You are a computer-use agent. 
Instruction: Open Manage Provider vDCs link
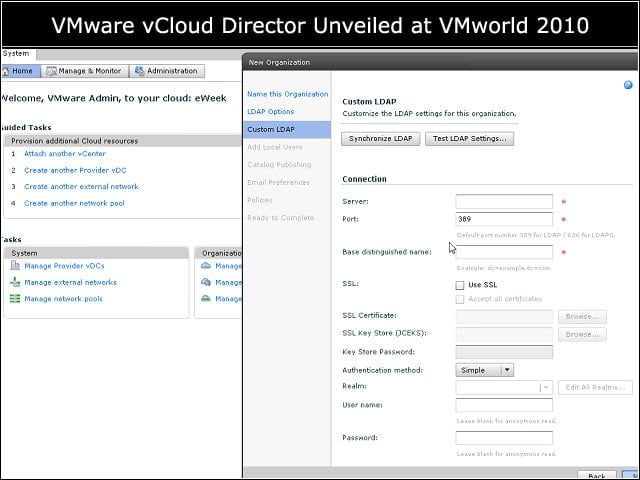[64, 266]
